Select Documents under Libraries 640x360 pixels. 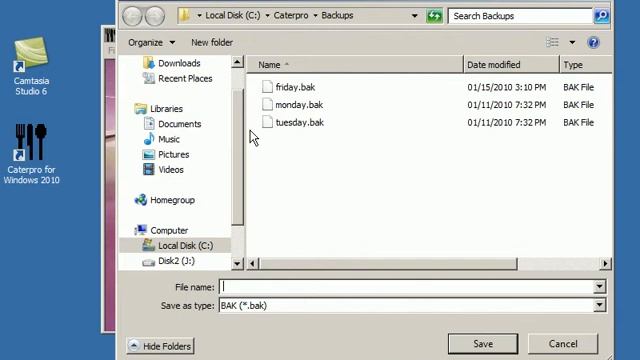click(180, 124)
